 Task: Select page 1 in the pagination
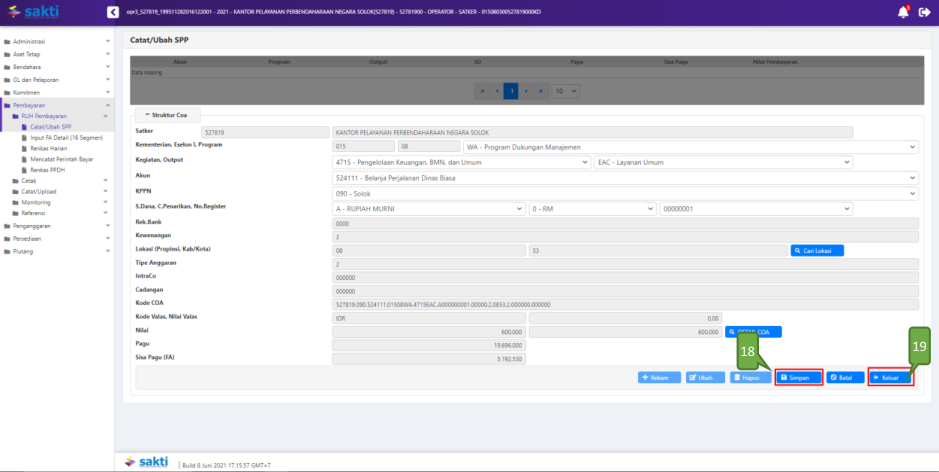pos(511,90)
